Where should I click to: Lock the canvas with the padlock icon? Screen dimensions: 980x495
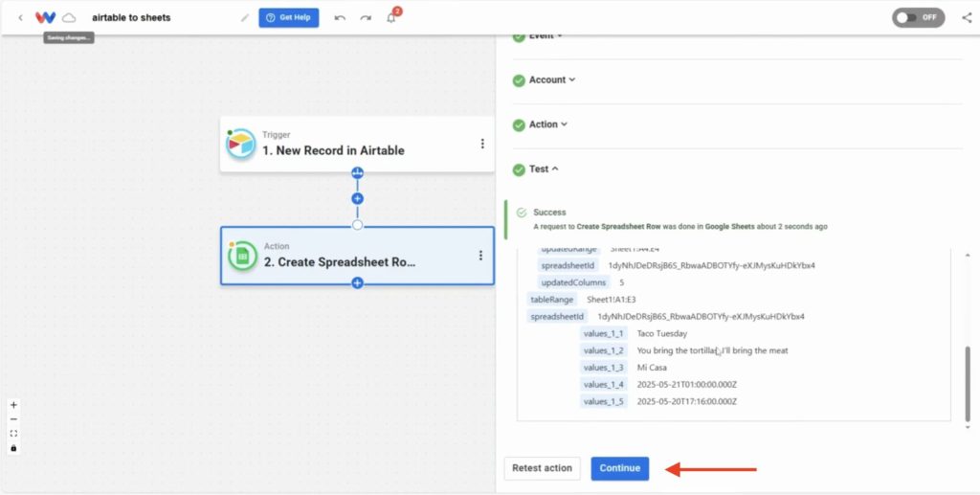13,448
